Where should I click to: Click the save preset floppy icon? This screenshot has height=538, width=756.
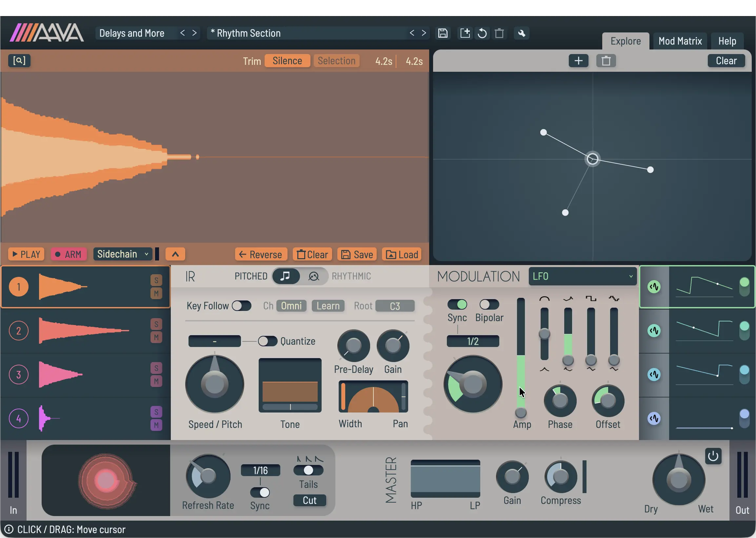pos(443,33)
